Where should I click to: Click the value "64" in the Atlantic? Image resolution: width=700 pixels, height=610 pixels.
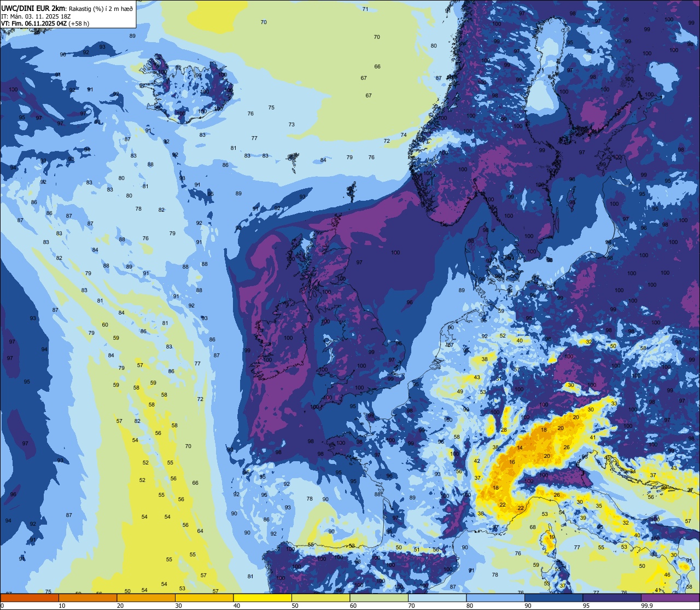click(x=200, y=531)
